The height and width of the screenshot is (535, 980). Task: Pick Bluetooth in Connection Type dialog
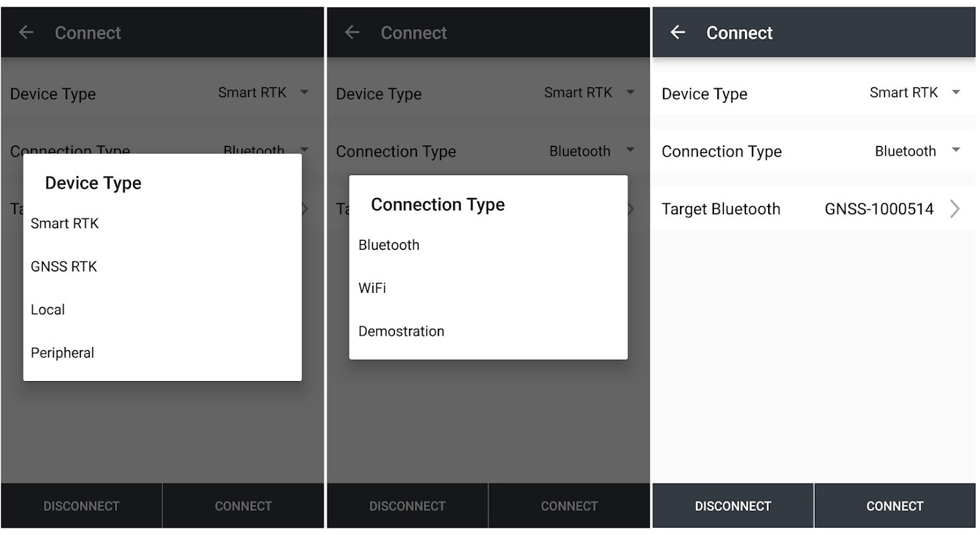pos(389,245)
